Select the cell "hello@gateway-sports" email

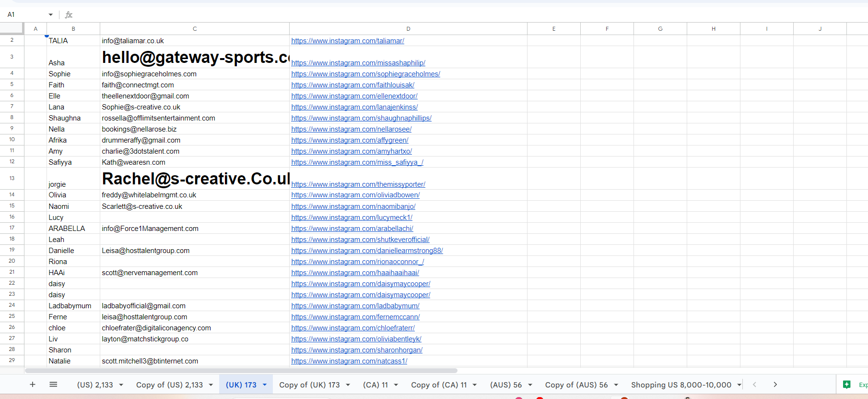pyautogui.click(x=195, y=57)
